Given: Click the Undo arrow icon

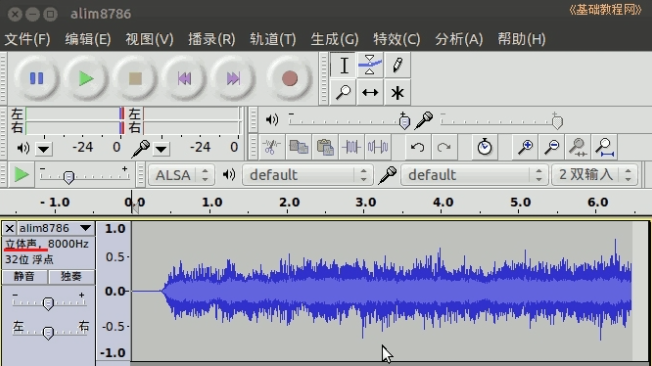Looking at the screenshot, I should tap(417, 147).
